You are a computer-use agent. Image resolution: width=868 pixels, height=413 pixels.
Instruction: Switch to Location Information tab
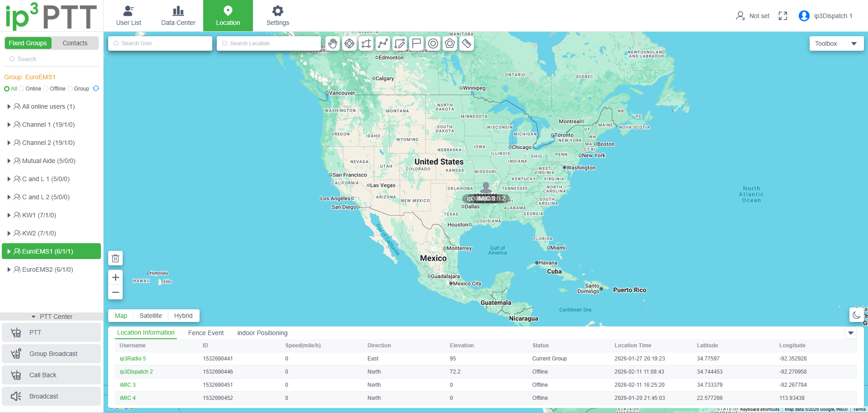pyautogui.click(x=146, y=332)
